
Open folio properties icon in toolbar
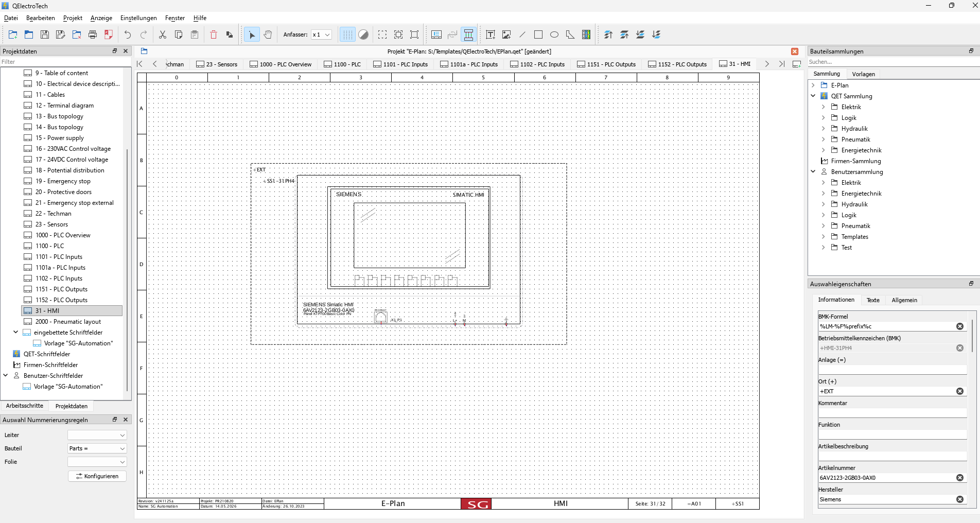(x=436, y=34)
